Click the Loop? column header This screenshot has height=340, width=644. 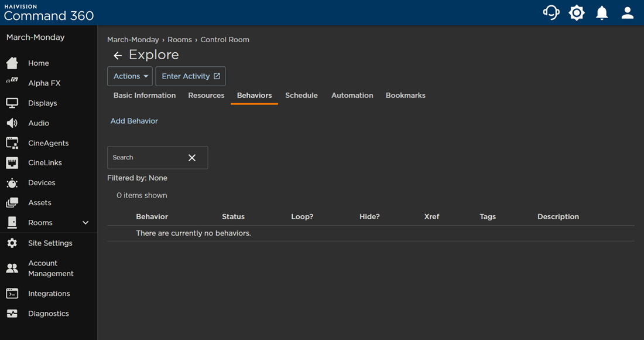pos(302,217)
